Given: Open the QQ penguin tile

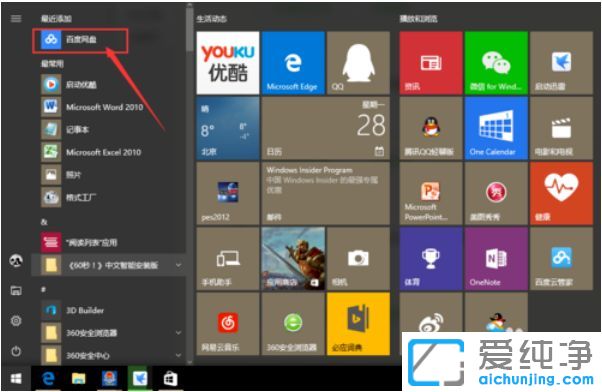Looking at the screenshot, I should pyautogui.click(x=358, y=63).
